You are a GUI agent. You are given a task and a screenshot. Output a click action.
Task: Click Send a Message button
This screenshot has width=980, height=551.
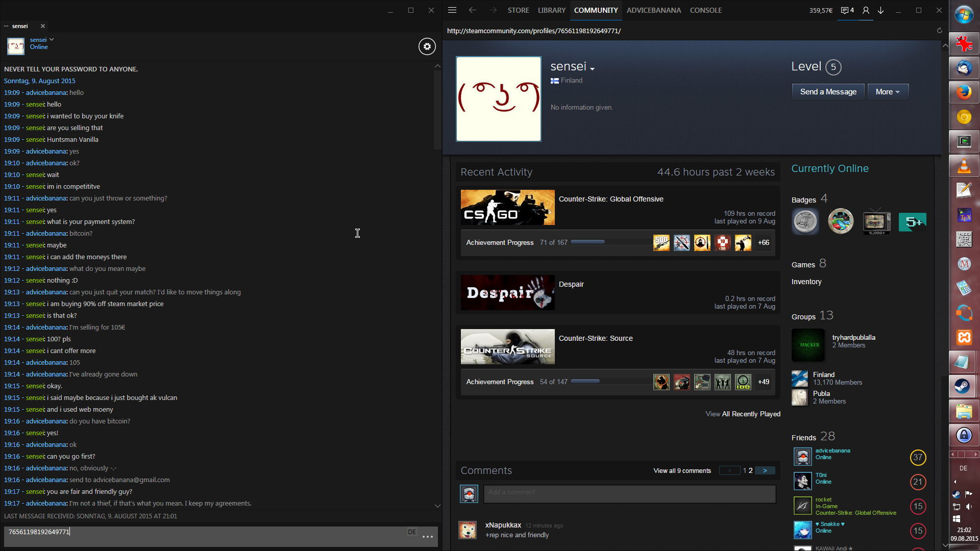tap(828, 92)
